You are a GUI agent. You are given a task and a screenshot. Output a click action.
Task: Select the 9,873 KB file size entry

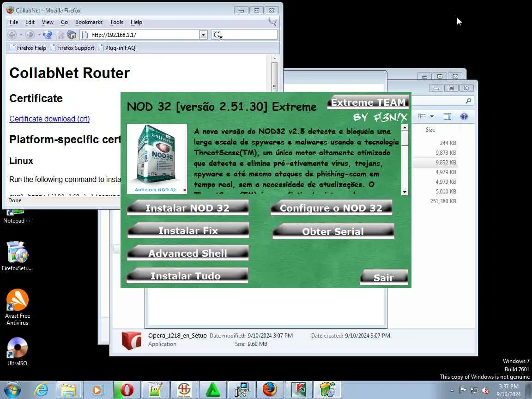coord(446,153)
